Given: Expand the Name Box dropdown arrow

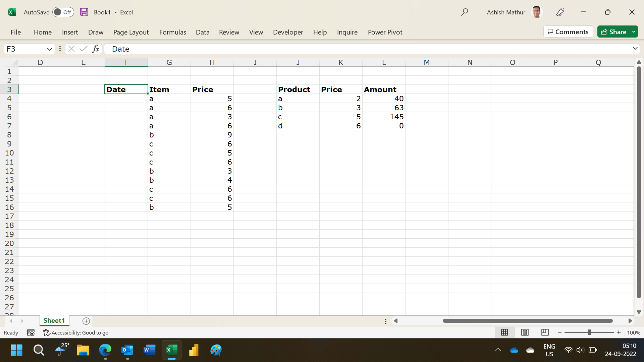Looking at the screenshot, I should [x=49, y=49].
